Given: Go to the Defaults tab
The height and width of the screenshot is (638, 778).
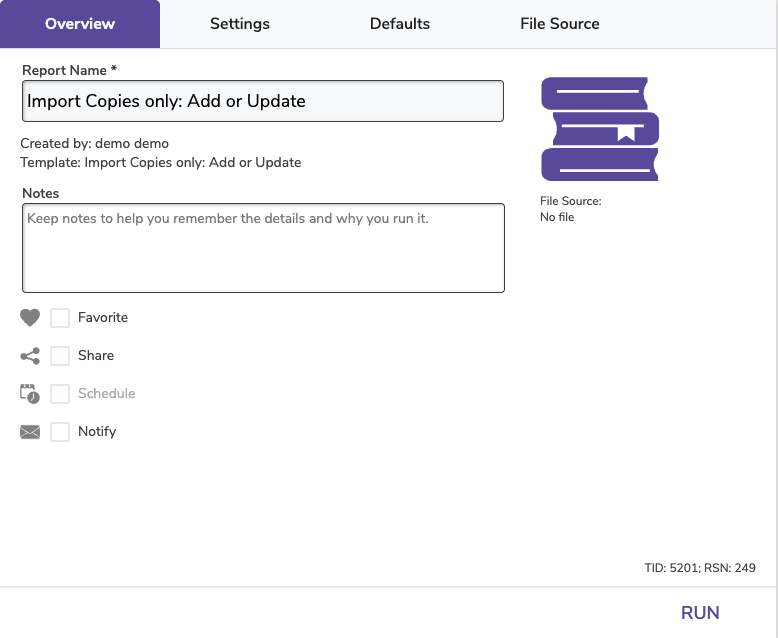Looking at the screenshot, I should point(400,24).
